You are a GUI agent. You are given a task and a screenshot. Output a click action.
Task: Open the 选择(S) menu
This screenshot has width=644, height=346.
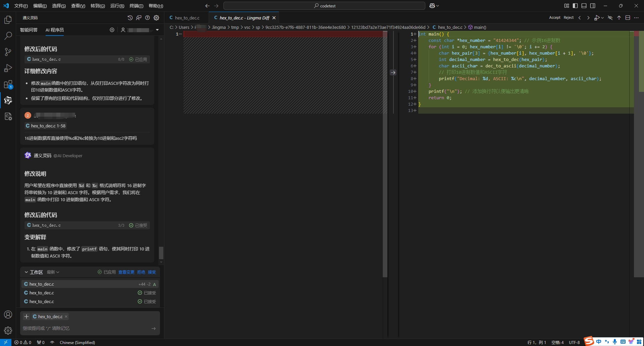click(59, 6)
